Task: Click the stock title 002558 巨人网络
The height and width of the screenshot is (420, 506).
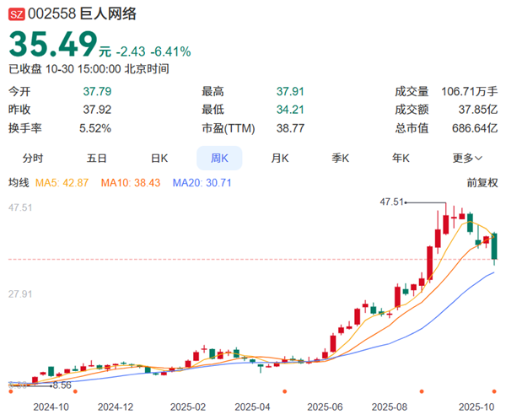Action: coord(82,13)
